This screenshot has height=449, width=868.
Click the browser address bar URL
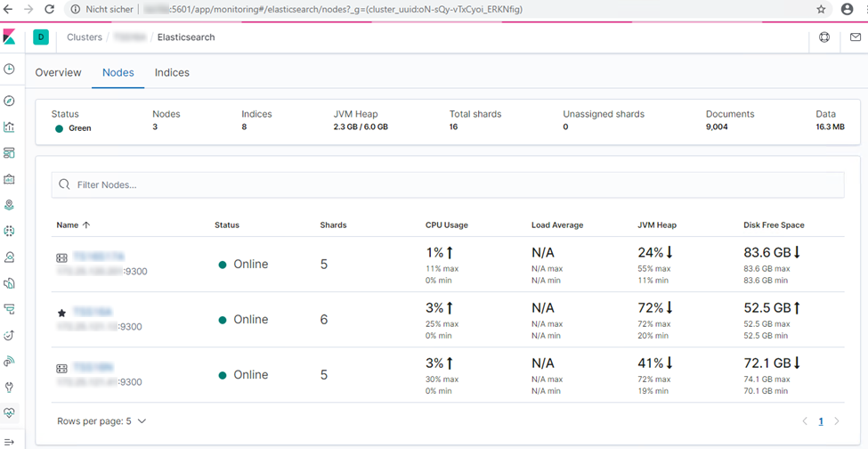(331, 10)
